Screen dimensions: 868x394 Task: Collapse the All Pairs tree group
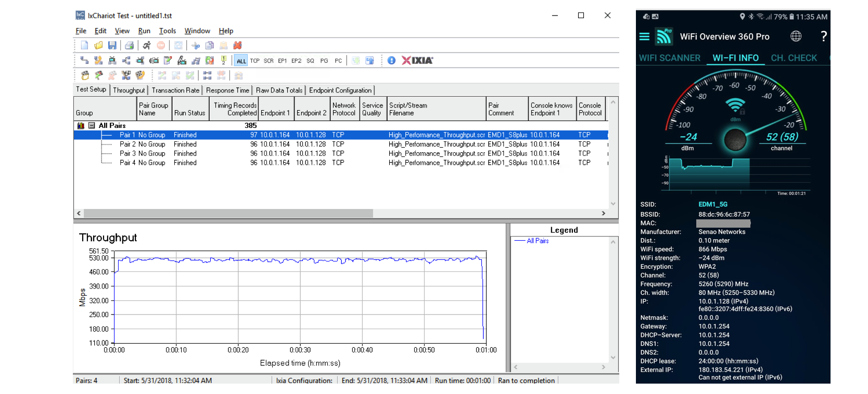pos(92,126)
